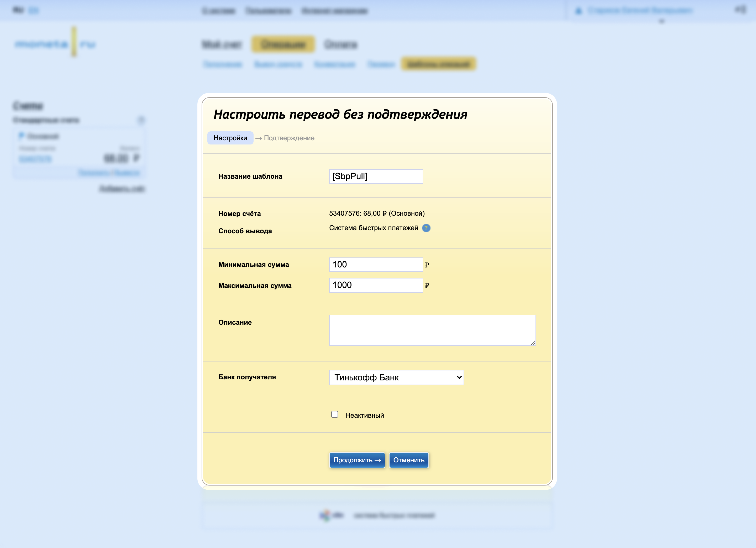This screenshot has height=548, width=756.
Task: Click the Название шаблона input field
Action: (376, 177)
